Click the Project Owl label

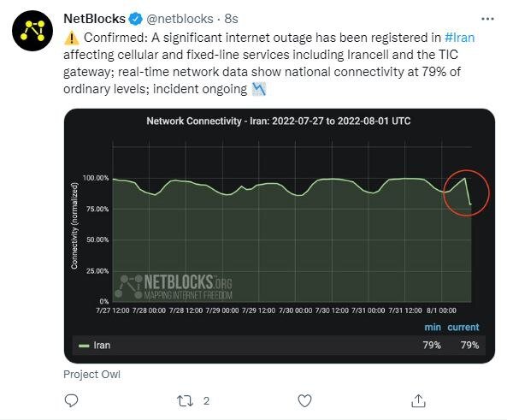click(91, 375)
